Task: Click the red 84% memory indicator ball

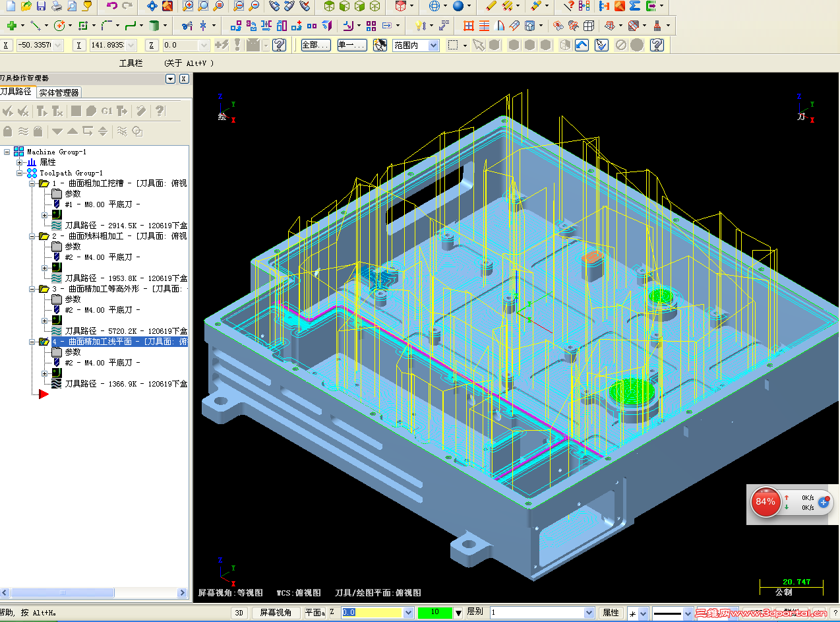Action: click(765, 502)
